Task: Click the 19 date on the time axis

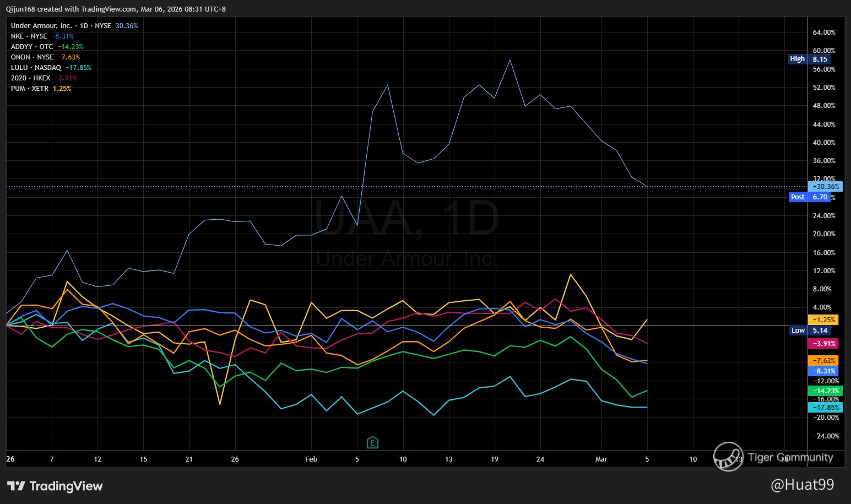Action: 494,459
